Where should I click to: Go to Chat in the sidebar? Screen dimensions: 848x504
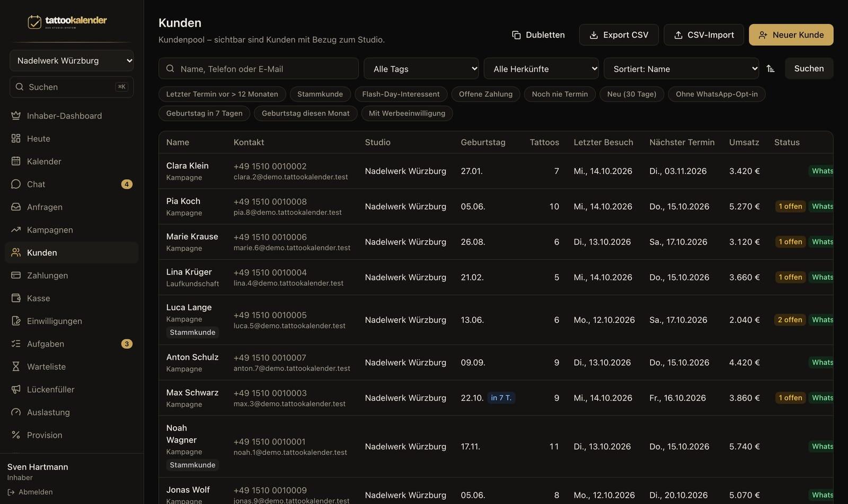click(72, 184)
